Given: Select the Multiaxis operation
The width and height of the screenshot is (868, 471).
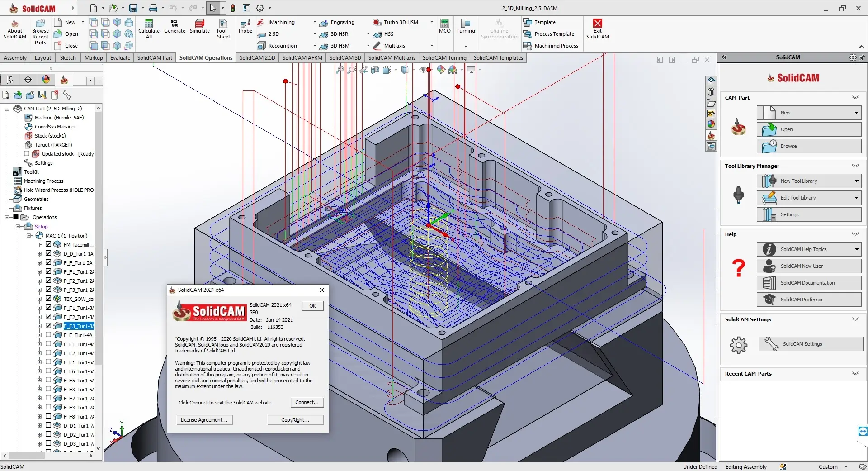Looking at the screenshot, I should (x=389, y=46).
